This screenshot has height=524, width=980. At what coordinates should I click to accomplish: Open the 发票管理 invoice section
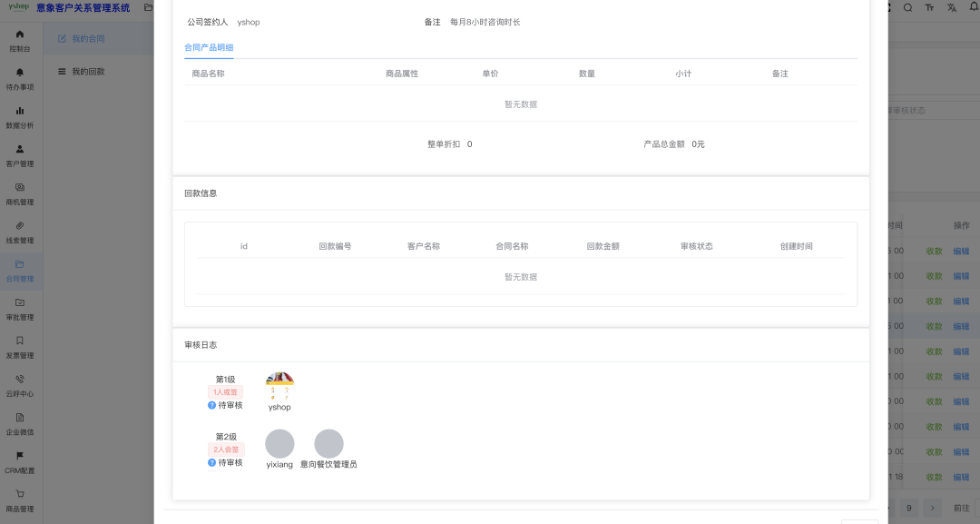19,347
